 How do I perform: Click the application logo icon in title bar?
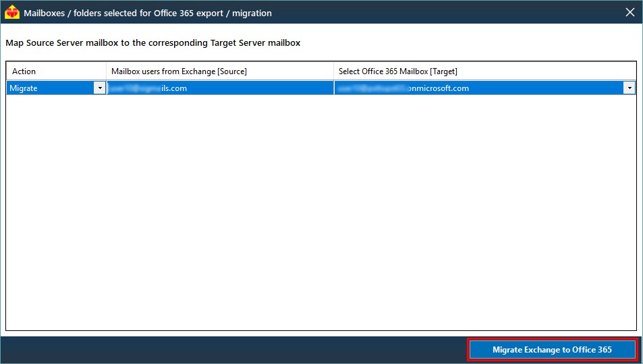click(12, 13)
